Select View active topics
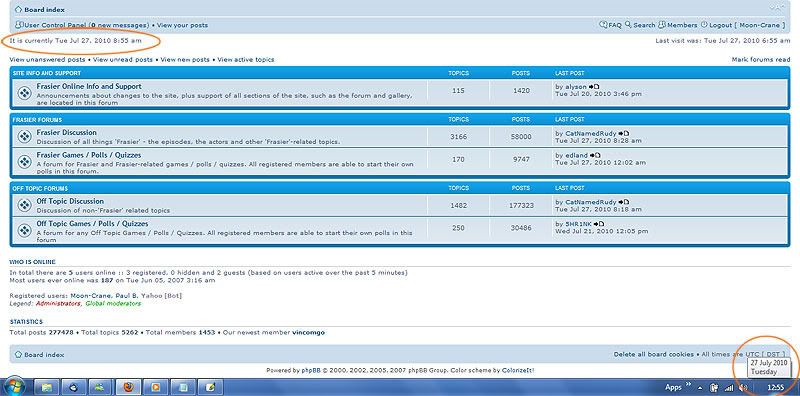The width and height of the screenshot is (800, 396). pos(245,60)
